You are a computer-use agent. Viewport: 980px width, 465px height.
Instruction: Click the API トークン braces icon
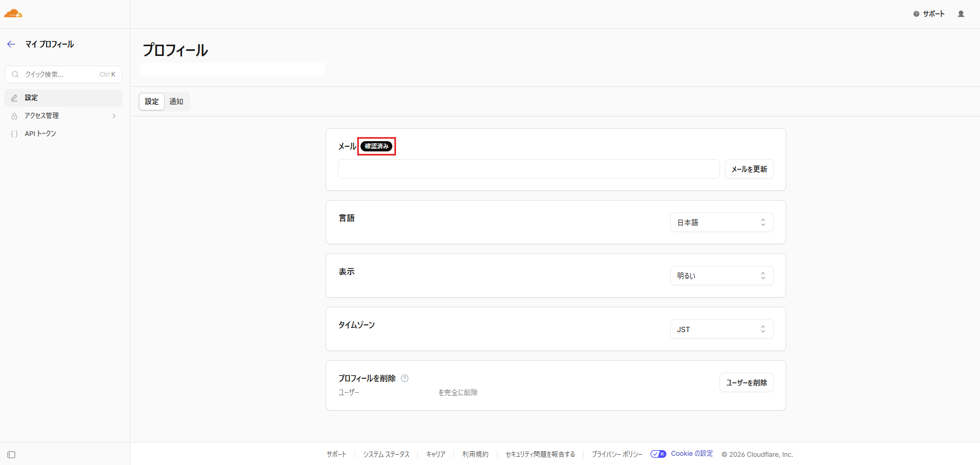[14, 134]
